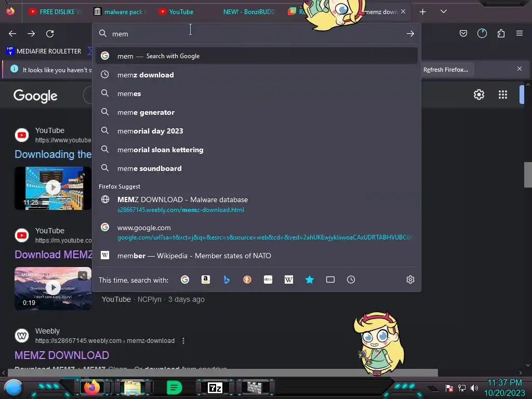Open MEMZ DOWNLOAD Weebly result
The image size is (532, 399).
coord(62,355)
